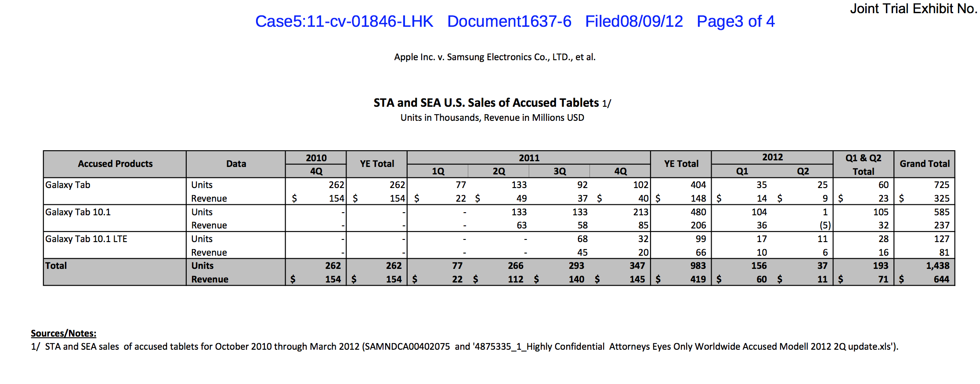Click Galaxy Tab 10.1 grand total revenue 237

[941, 225]
